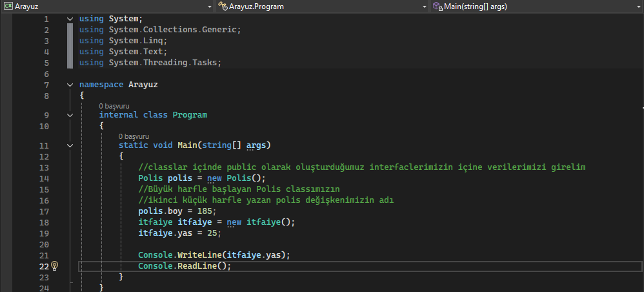
Task: Click 'WriteLine' method on line 21
Action: coord(200,255)
